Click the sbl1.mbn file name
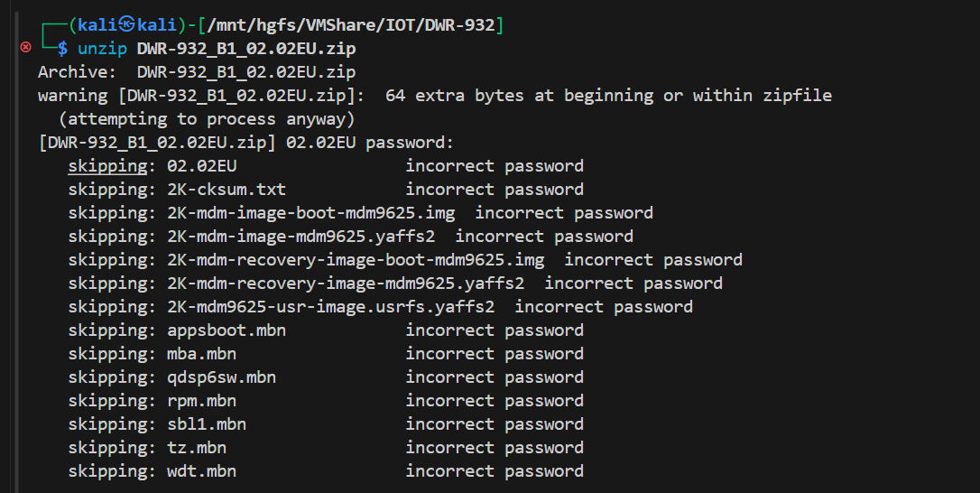 coord(207,424)
